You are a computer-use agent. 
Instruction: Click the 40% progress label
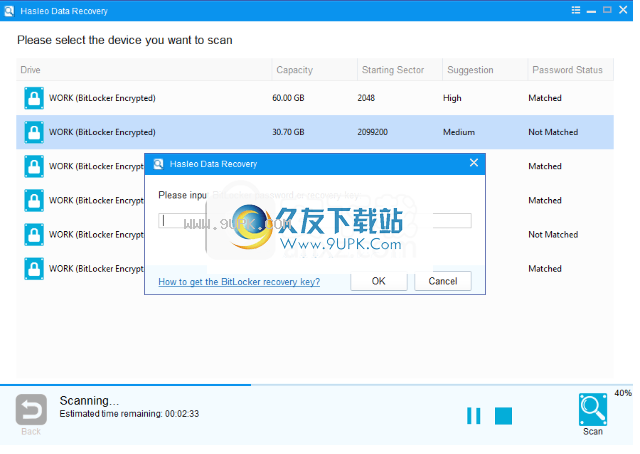(x=623, y=393)
